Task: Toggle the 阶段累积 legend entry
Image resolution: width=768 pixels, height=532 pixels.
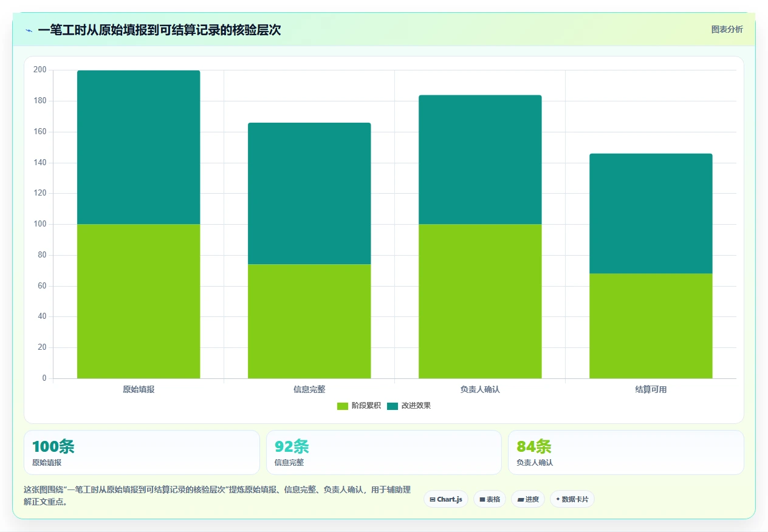Action: coord(359,406)
